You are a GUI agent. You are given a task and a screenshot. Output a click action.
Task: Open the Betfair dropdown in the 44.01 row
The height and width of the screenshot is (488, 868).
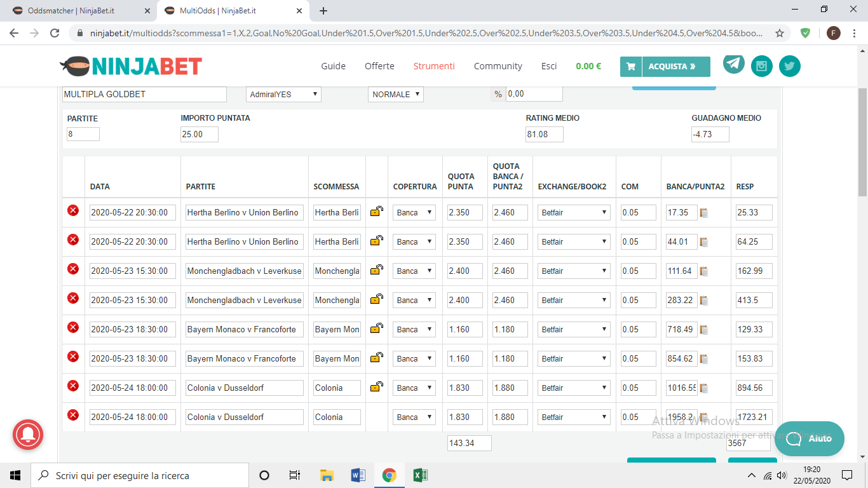point(574,242)
